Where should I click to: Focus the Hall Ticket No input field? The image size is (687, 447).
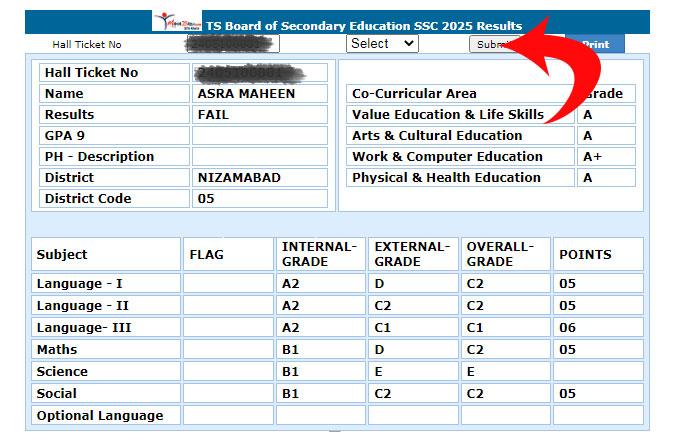pos(233,44)
